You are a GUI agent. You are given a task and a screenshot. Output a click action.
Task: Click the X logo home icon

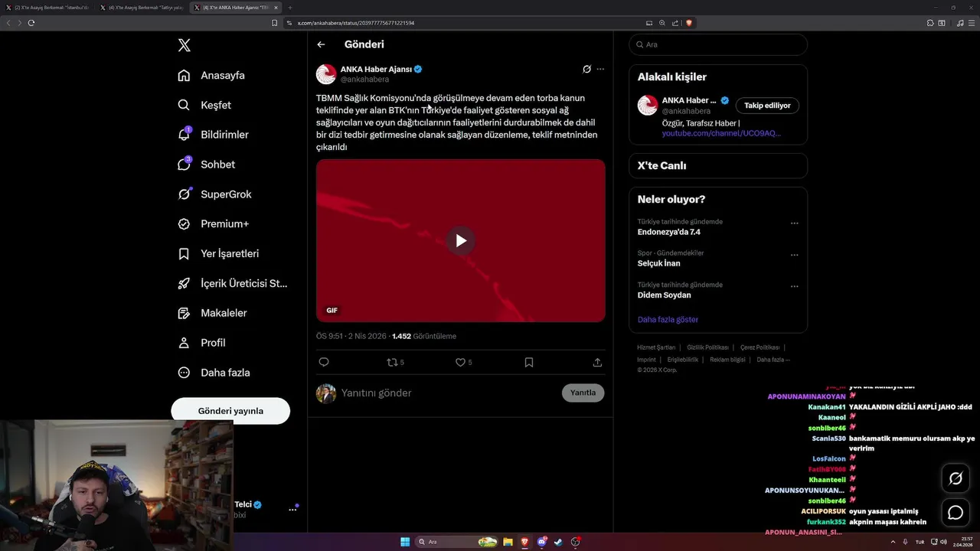[x=184, y=45]
